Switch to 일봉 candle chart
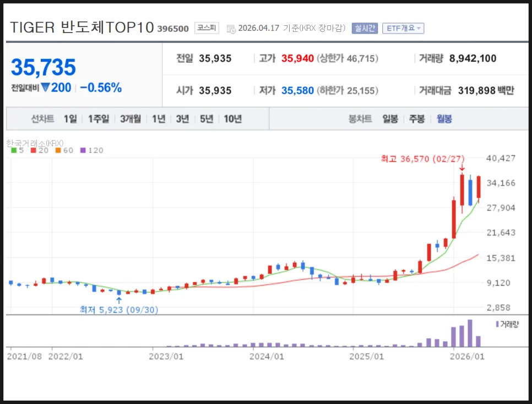Viewport: 532px width, 404px height. click(x=390, y=119)
